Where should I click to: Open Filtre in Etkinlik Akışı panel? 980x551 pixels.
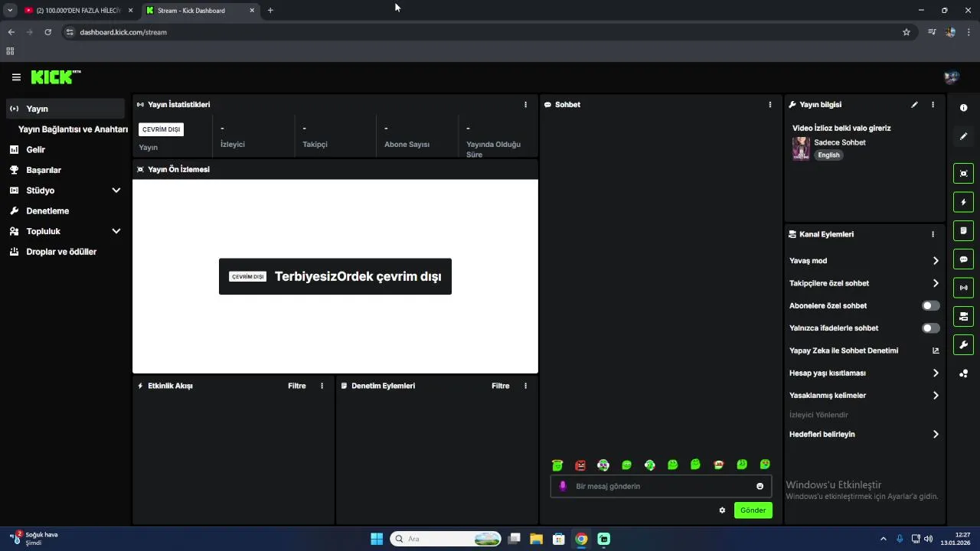297,386
